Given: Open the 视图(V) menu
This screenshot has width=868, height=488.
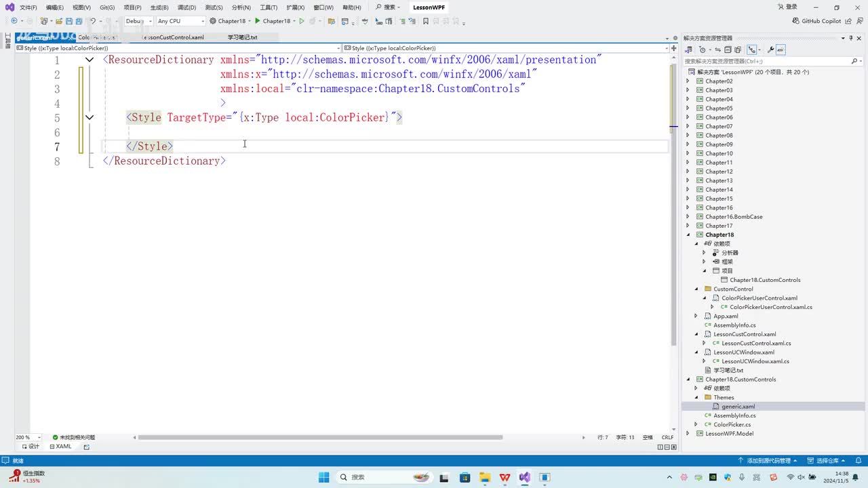Looking at the screenshot, I should 81,7.
